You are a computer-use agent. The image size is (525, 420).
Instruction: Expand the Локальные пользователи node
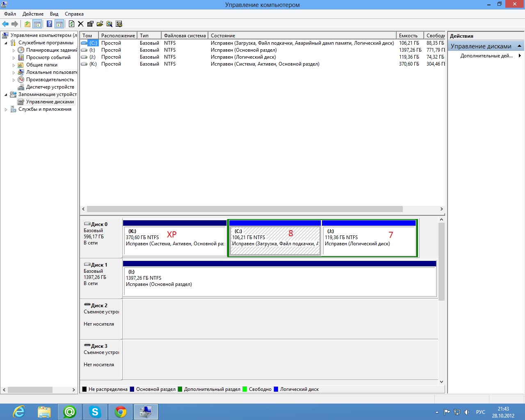click(14, 73)
